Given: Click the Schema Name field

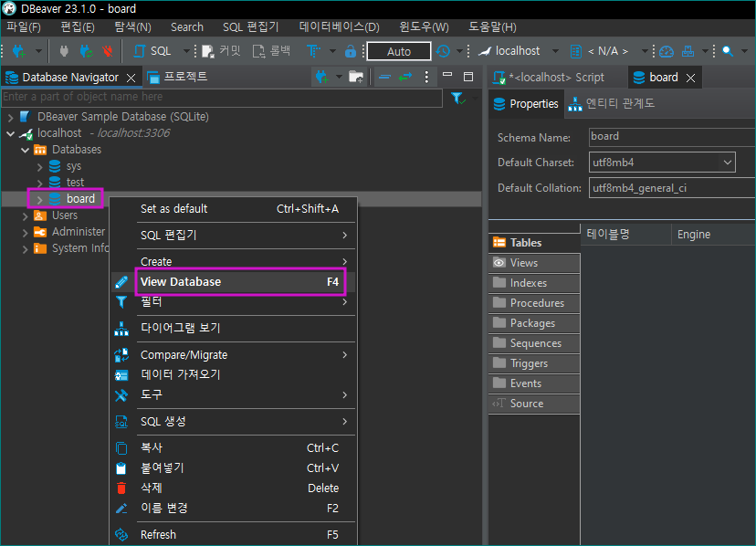Looking at the screenshot, I should 671,137.
